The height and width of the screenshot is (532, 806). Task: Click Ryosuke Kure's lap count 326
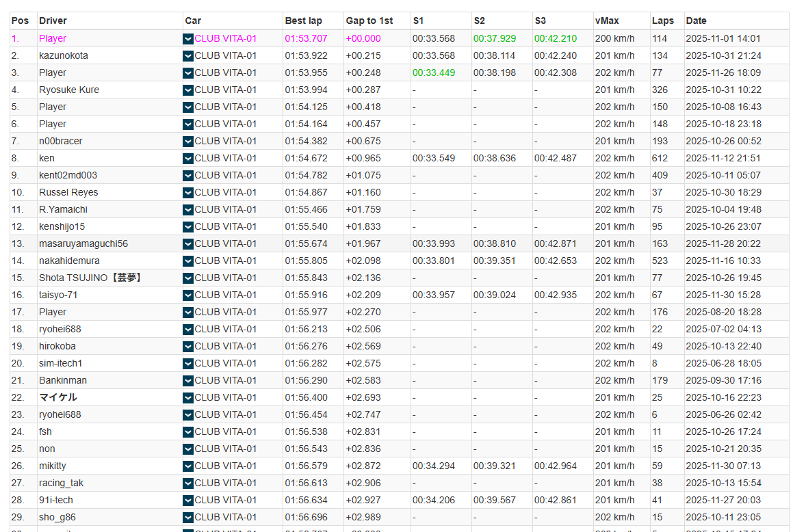point(660,90)
